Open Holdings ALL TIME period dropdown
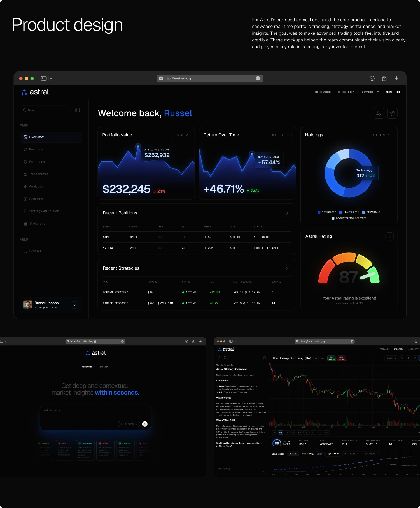This screenshot has height=508, width=420. pyautogui.click(x=381, y=135)
